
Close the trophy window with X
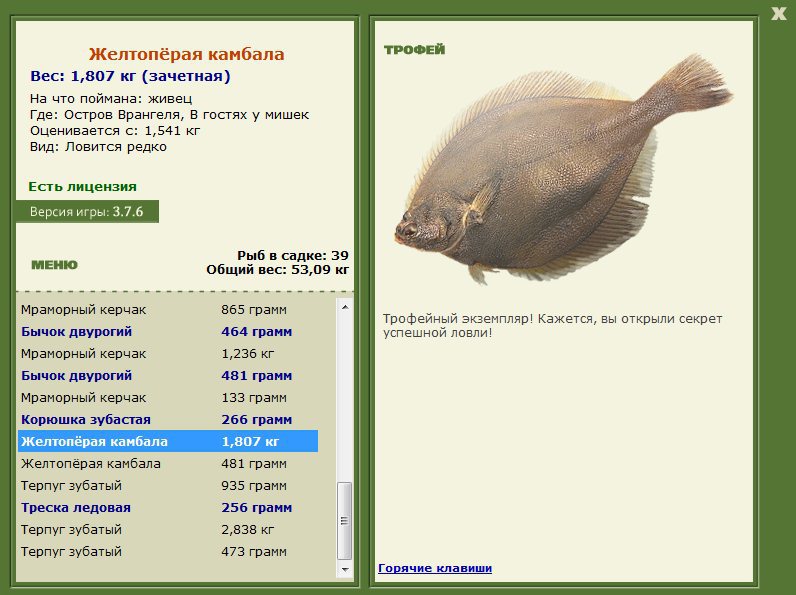(x=778, y=13)
